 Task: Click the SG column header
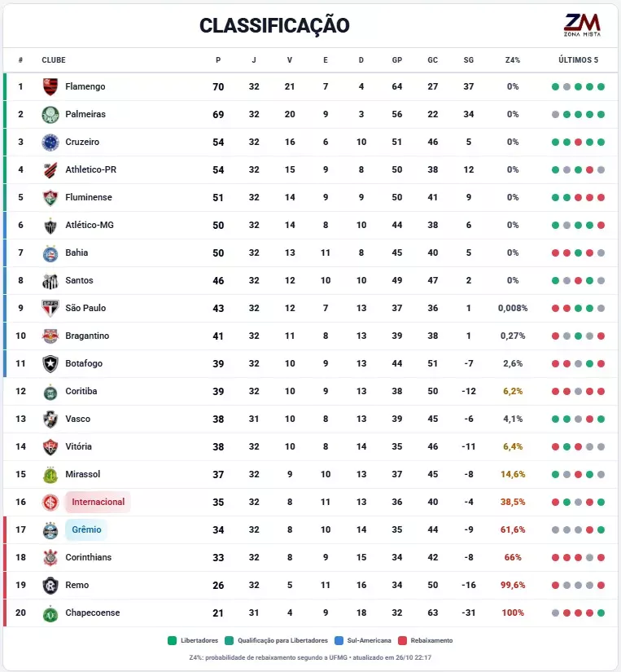pyautogui.click(x=469, y=60)
